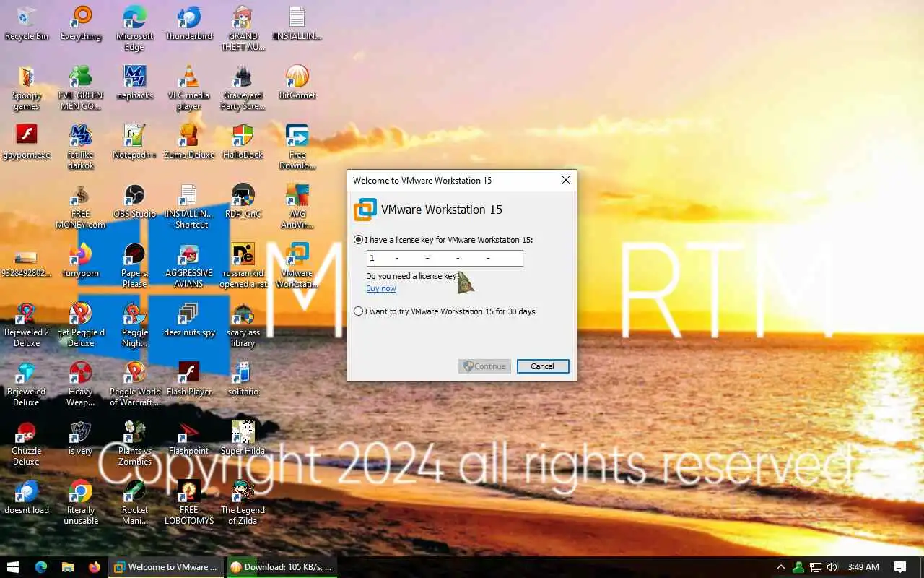Open File Explorer from the taskbar
The width and height of the screenshot is (924, 578).
tap(68, 567)
